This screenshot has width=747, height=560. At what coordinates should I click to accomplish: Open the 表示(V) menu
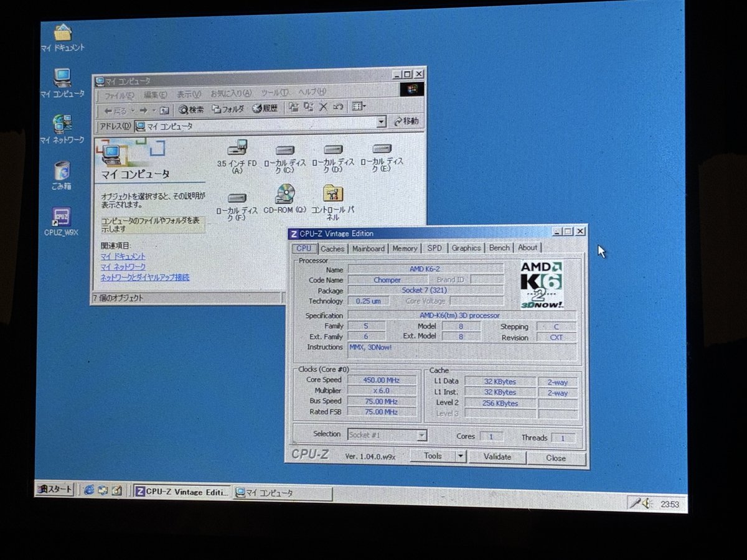tap(189, 95)
